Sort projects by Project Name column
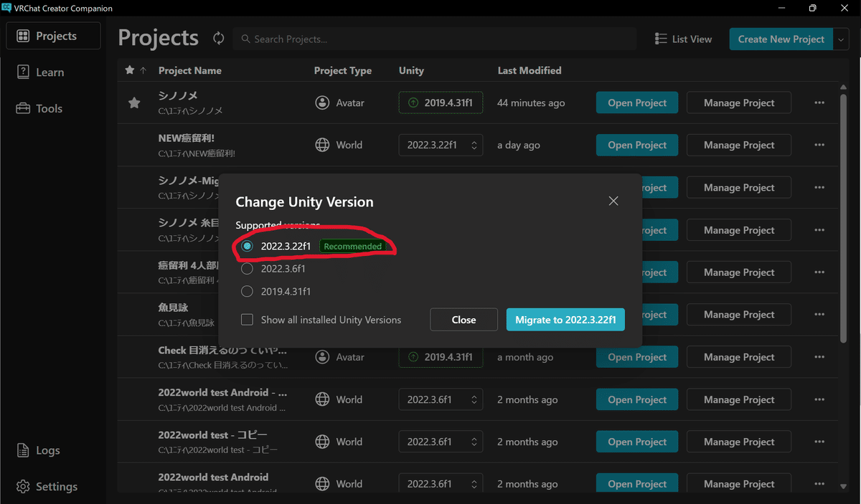 click(190, 70)
